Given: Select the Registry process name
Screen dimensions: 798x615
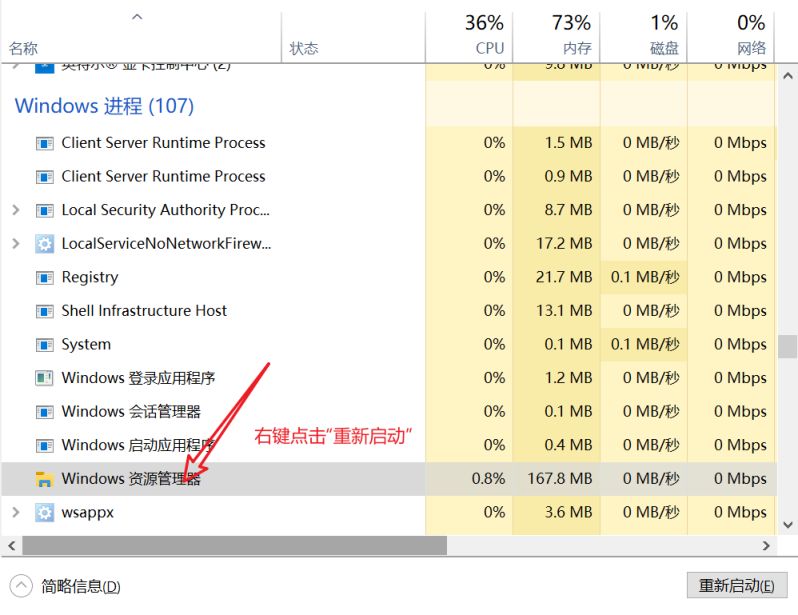Looking at the screenshot, I should tap(90, 277).
